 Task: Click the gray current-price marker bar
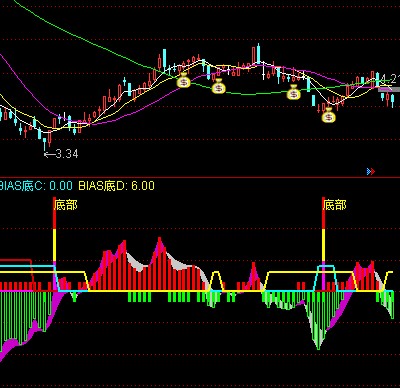[x=389, y=89]
